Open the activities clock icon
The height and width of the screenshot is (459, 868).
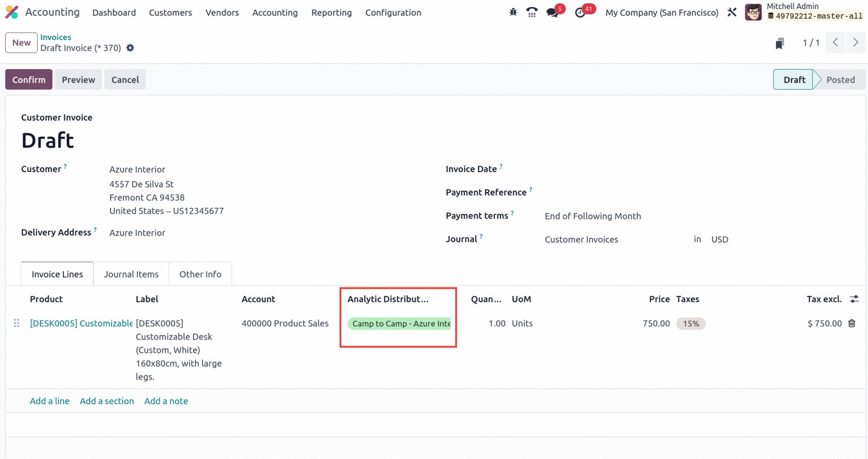580,12
